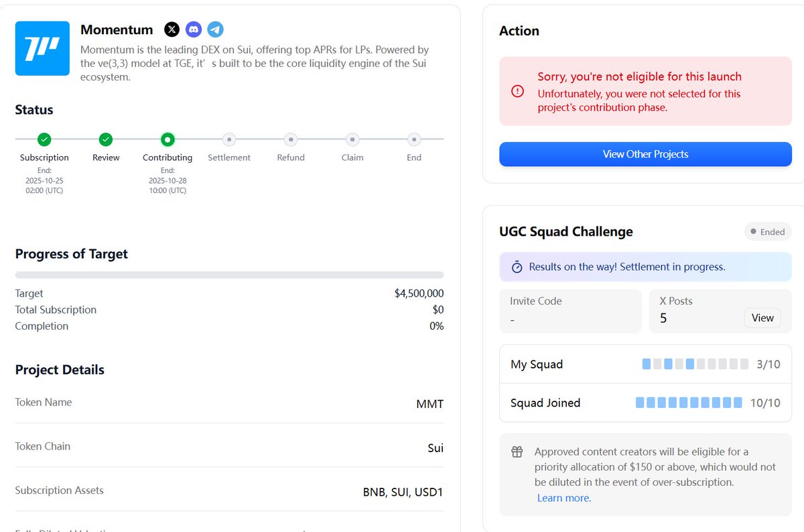This screenshot has height=532, width=804.
Task: Click the Review step green checkmark
Action: tap(106, 139)
